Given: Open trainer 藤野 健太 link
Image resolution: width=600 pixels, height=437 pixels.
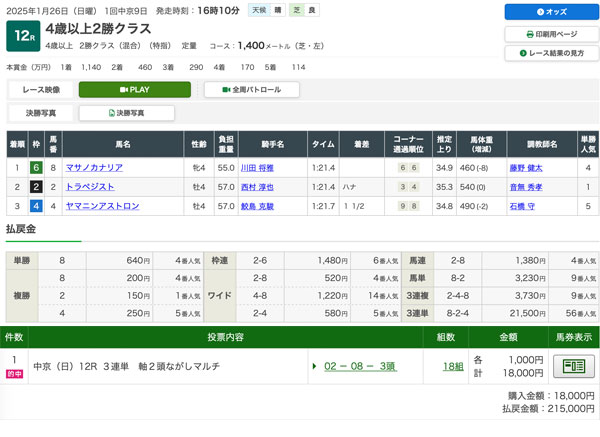Looking at the screenshot, I should [529, 168].
